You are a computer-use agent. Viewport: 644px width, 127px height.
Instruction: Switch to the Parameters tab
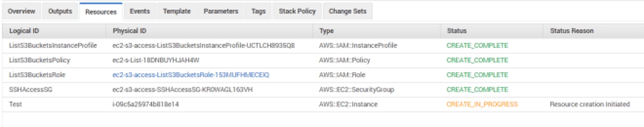[221, 11]
